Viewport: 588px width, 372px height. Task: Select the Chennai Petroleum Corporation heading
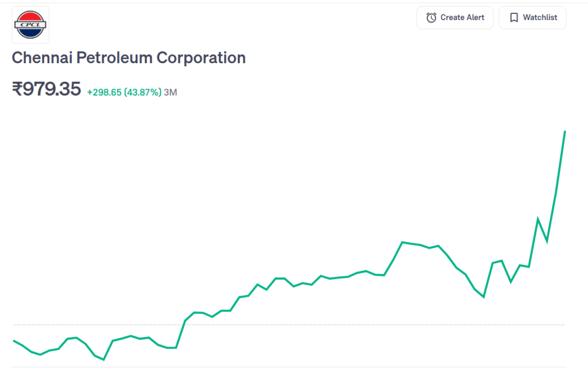point(129,58)
